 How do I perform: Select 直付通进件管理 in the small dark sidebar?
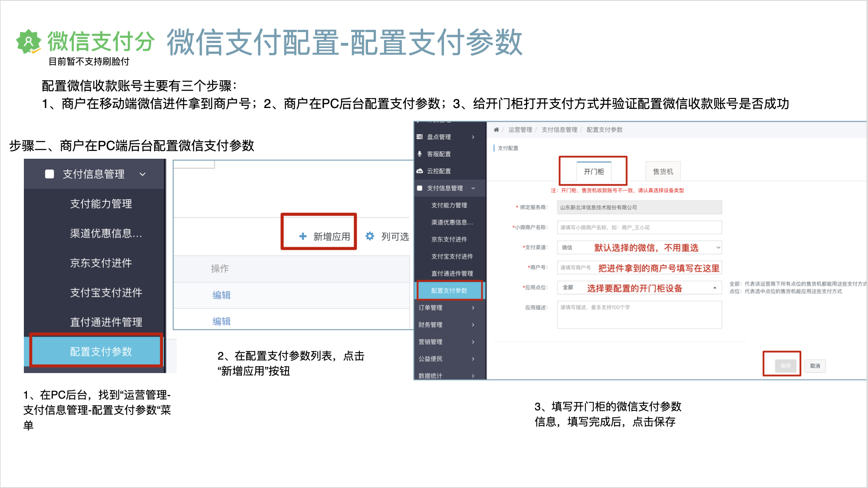click(452, 273)
